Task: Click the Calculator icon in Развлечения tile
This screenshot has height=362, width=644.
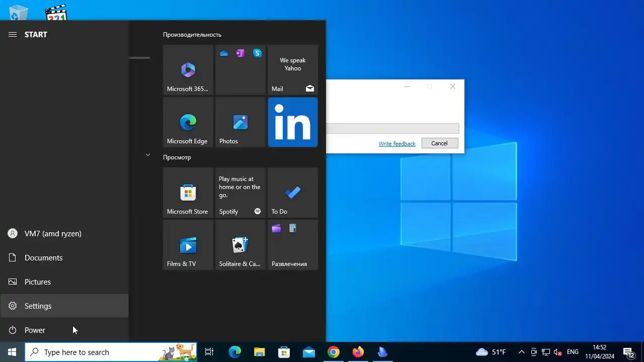Action: [x=293, y=229]
